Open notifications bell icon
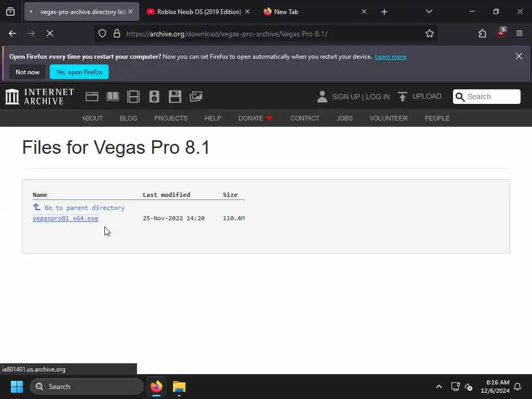Image resolution: width=532 pixels, height=399 pixels. pos(517,387)
